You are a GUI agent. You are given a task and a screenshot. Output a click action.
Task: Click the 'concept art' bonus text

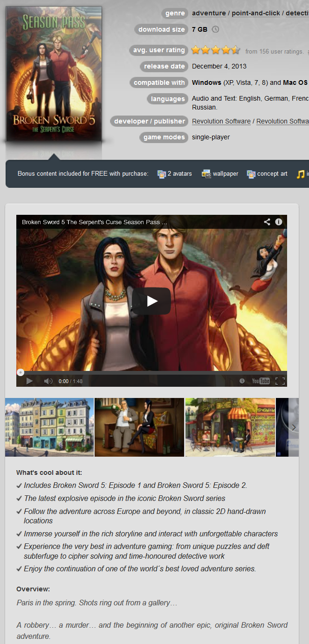pos(272,174)
